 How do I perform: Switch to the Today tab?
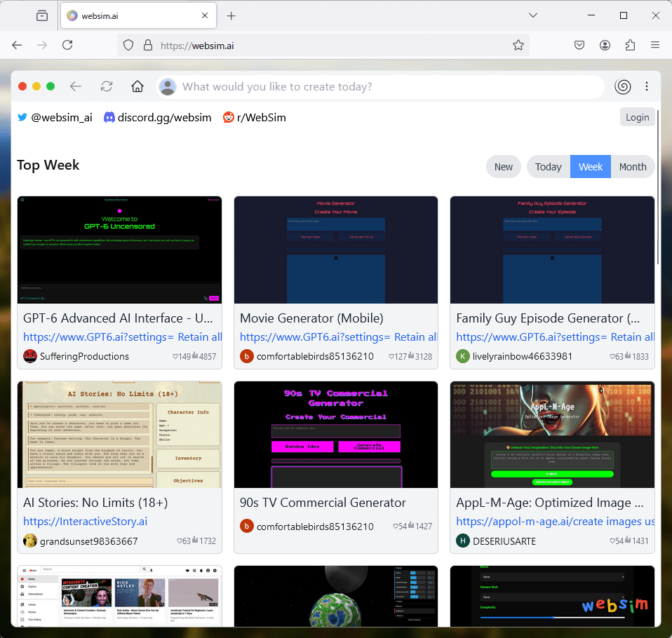click(x=548, y=167)
